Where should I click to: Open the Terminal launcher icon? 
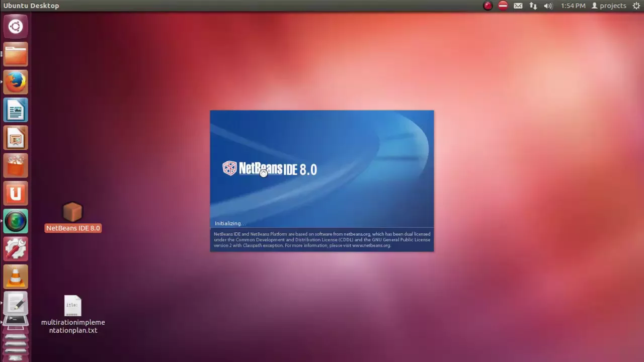click(16, 320)
